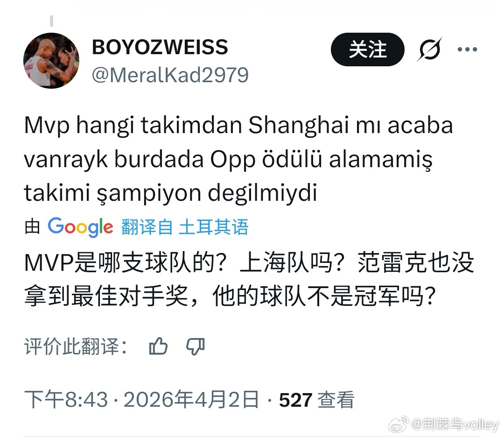Click the 2026年4月2日 date

[191, 400]
